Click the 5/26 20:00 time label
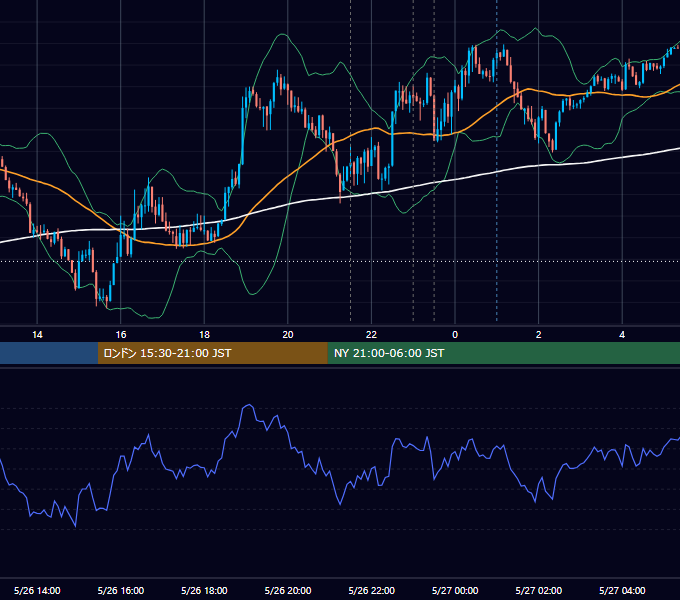The width and height of the screenshot is (680, 600). coord(288,590)
